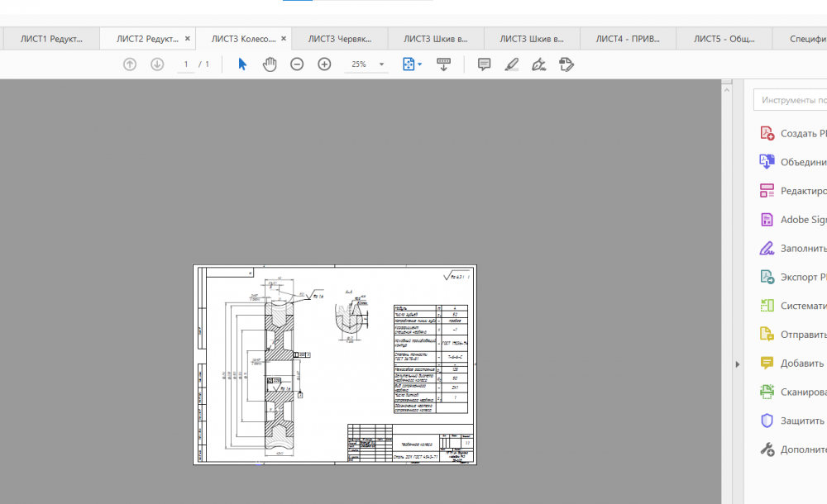Go to next page arrow
Viewport: 827px width, 504px height.
click(x=157, y=64)
